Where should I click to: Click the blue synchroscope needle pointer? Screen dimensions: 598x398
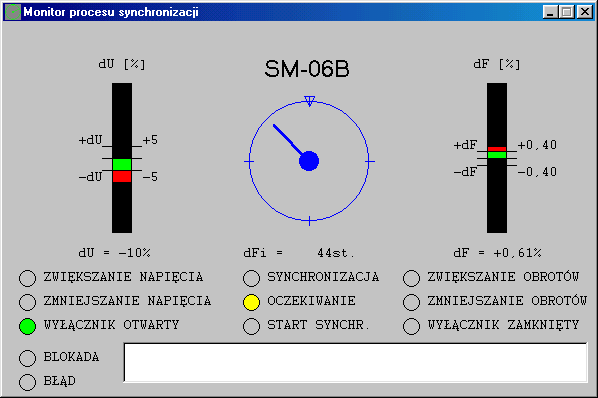click(x=288, y=140)
